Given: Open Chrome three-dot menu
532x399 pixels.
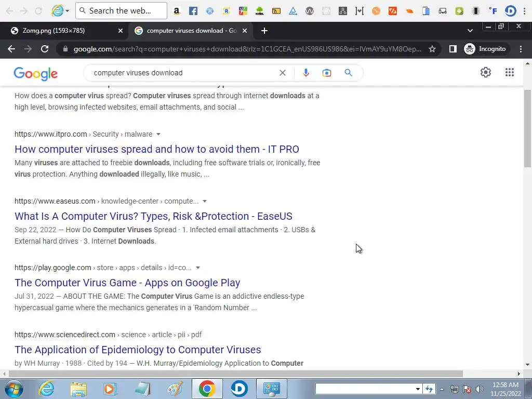Looking at the screenshot, I should [521, 49].
